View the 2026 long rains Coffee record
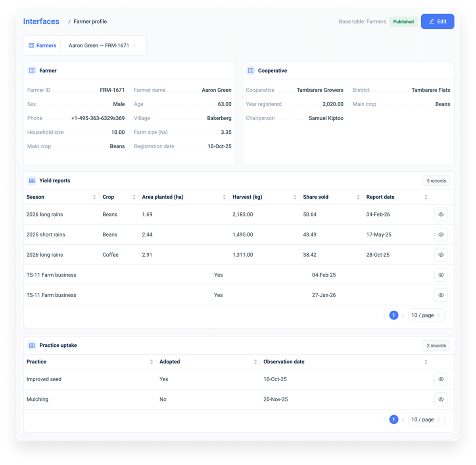Viewport: 476px width, 465px height. pos(441,255)
